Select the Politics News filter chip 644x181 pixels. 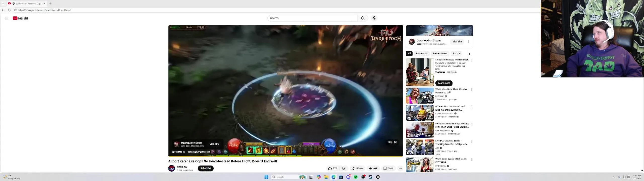coord(440,54)
